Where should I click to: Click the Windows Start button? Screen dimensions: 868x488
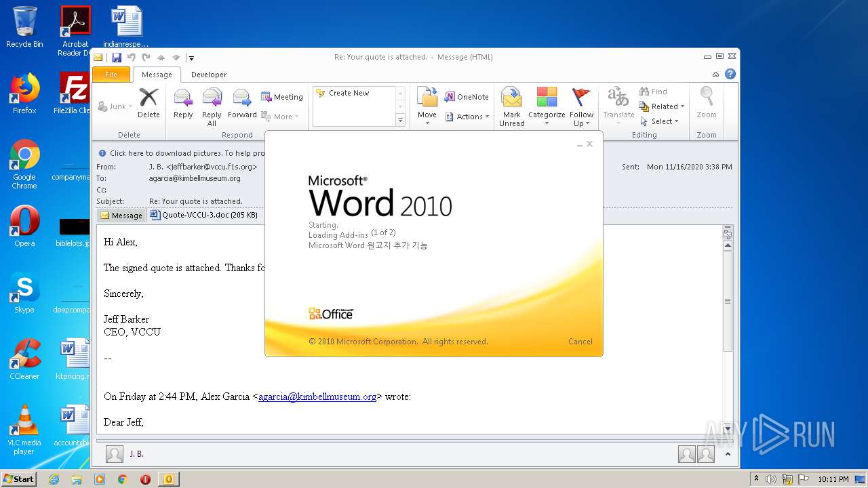19,479
